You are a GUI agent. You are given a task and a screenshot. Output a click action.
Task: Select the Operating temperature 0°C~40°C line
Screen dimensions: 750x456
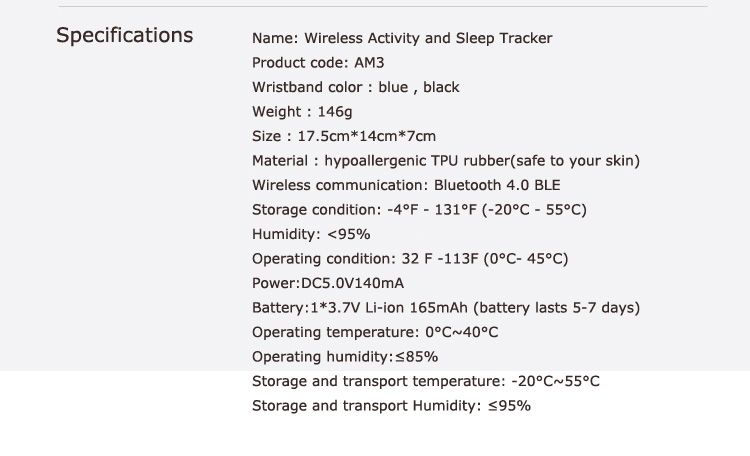tap(375, 332)
